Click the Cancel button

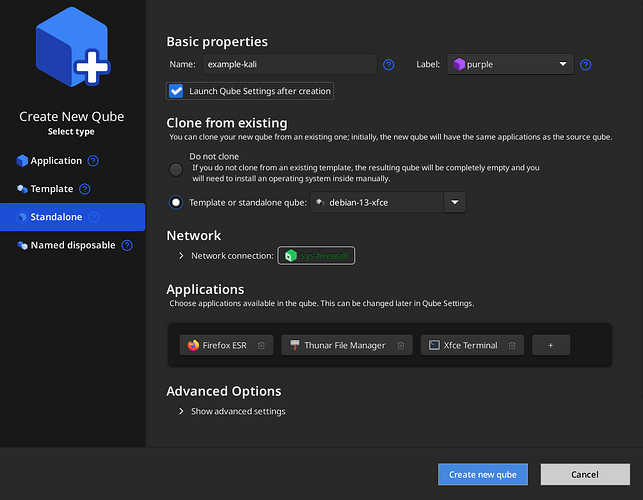pos(585,475)
